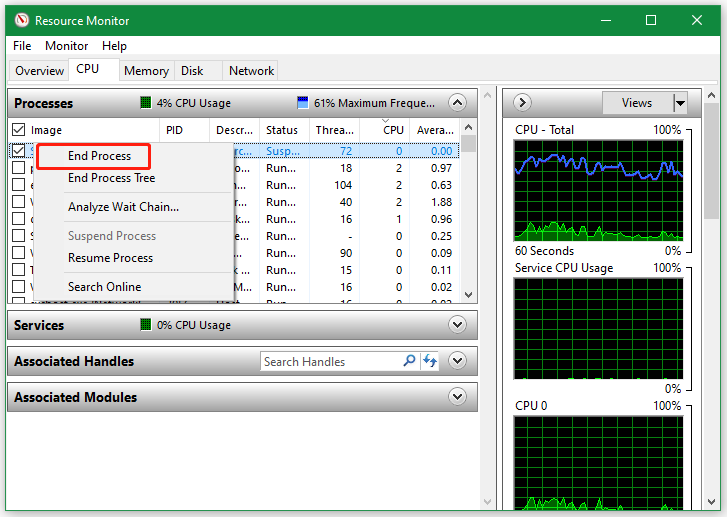Click the process list scrollbar down arrow
This screenshot has height=517, width=727.
coord(468,295)
